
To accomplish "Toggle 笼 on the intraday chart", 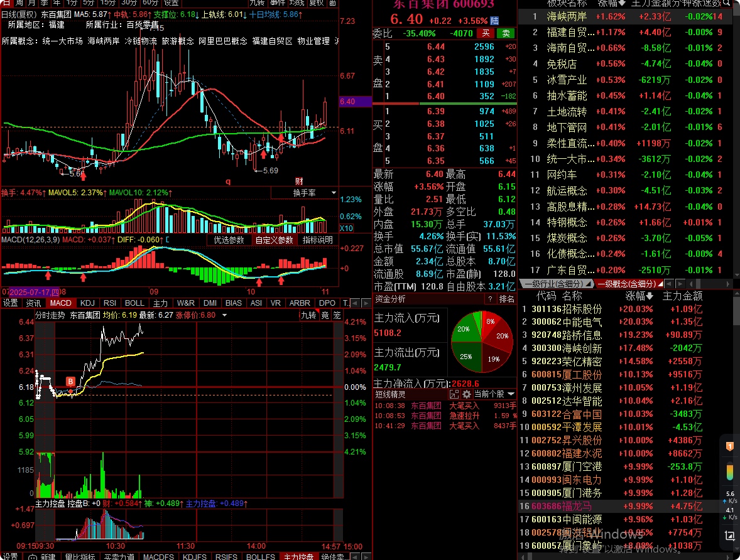I will pyautogui.click(x=337, y=315).
